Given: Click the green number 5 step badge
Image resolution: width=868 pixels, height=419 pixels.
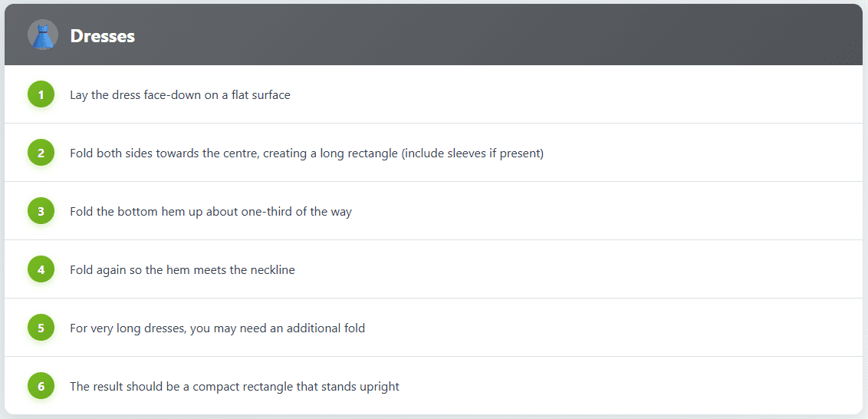Looking at the screenshot, I should (x=41, y=328).
